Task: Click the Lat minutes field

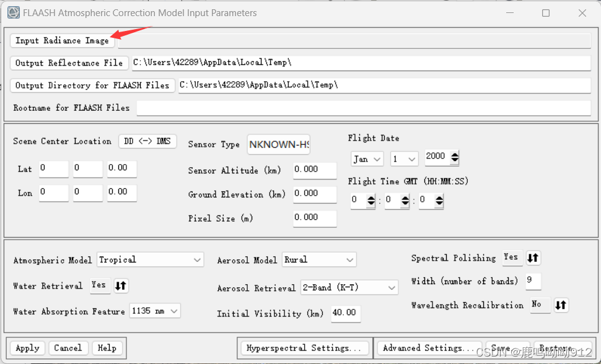Action: (x=88, y=169)
